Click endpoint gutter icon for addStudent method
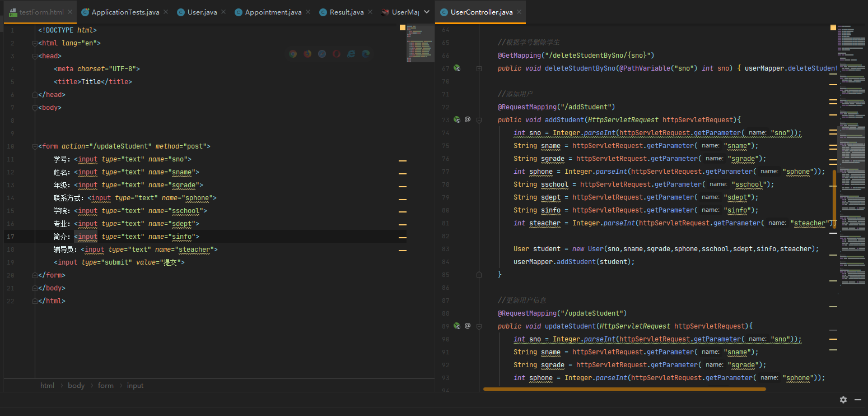This screenshot has width=868, height=416. pyautogui.click(x=457, y=119)
